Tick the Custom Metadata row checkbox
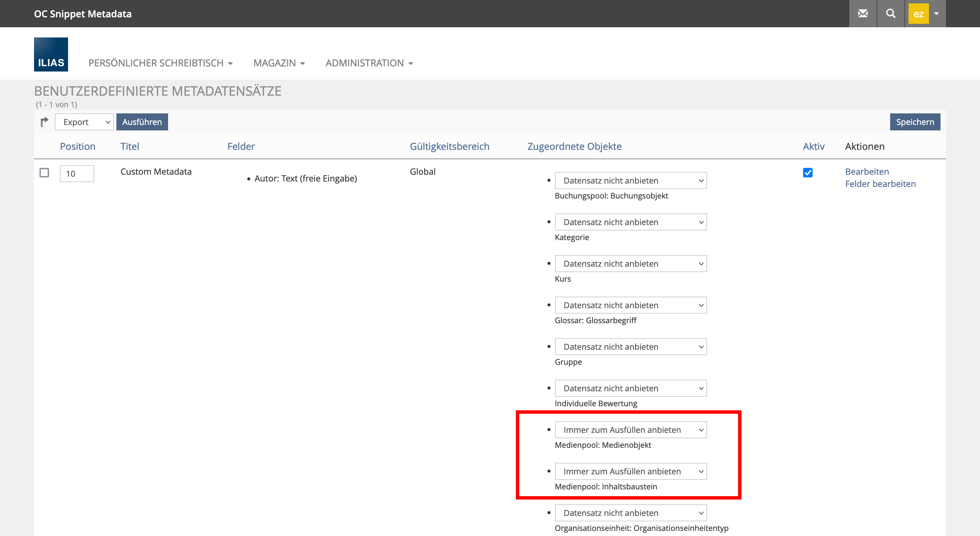Screen dimensions: 980x536 (44, 173)
